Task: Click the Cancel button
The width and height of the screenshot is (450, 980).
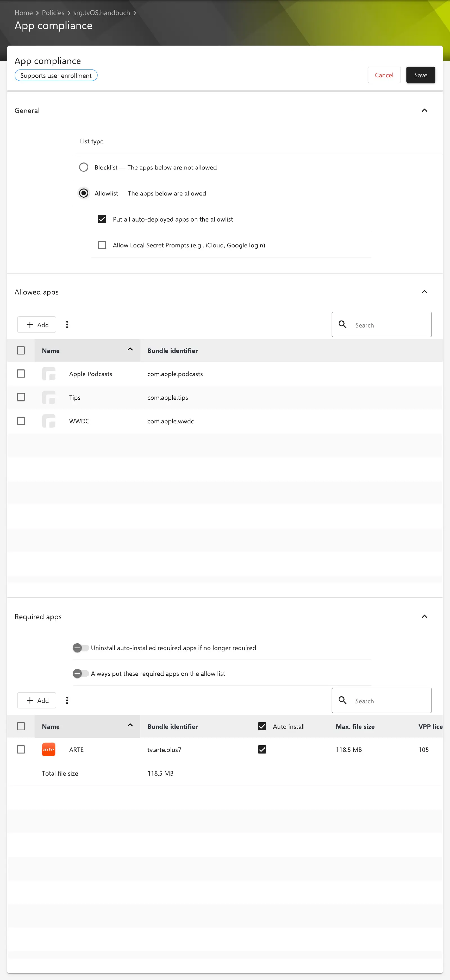Action: click(384, 75)
